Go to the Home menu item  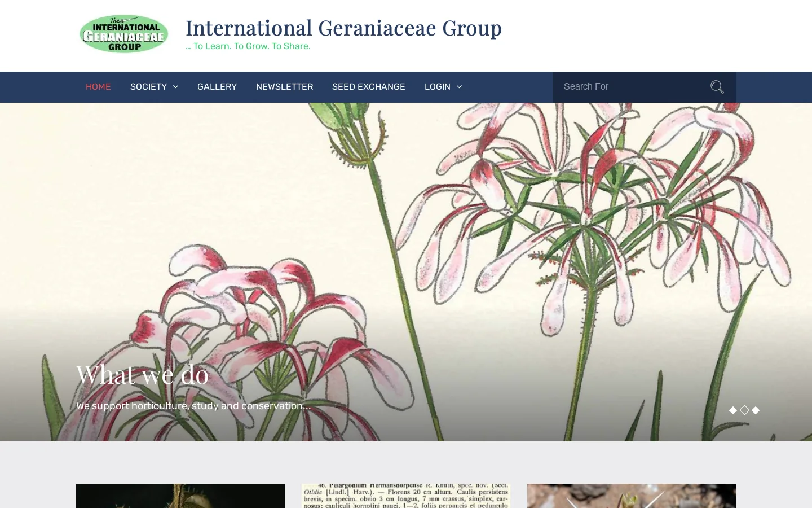[98, 87]
